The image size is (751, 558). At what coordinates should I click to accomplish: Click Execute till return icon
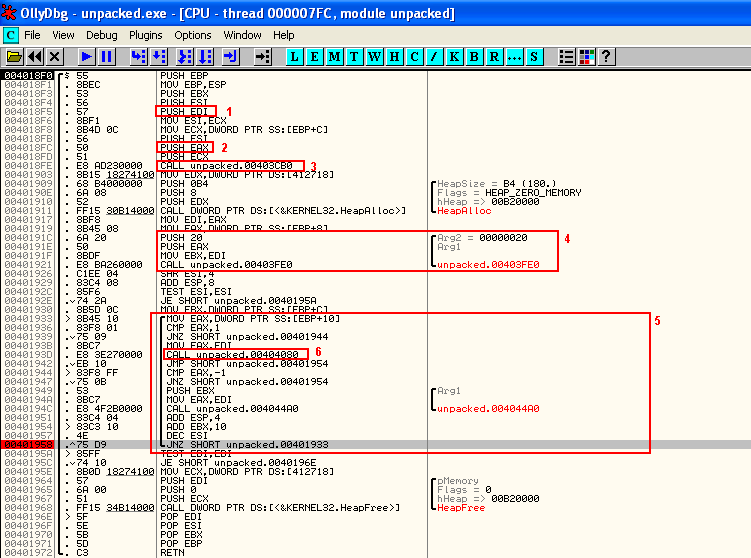click(228, 57)
